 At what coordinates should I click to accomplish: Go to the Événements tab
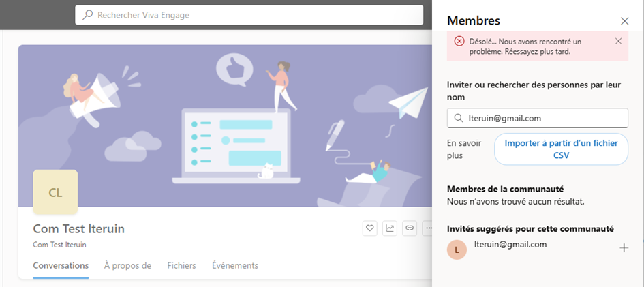coord(235,265)
